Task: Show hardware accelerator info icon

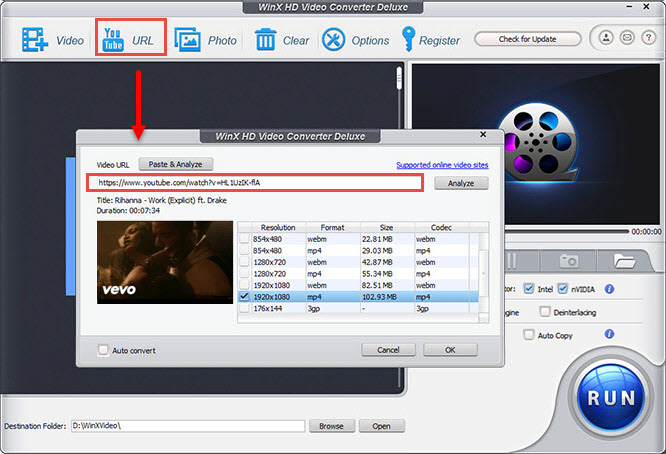Action: coord(610,289)
